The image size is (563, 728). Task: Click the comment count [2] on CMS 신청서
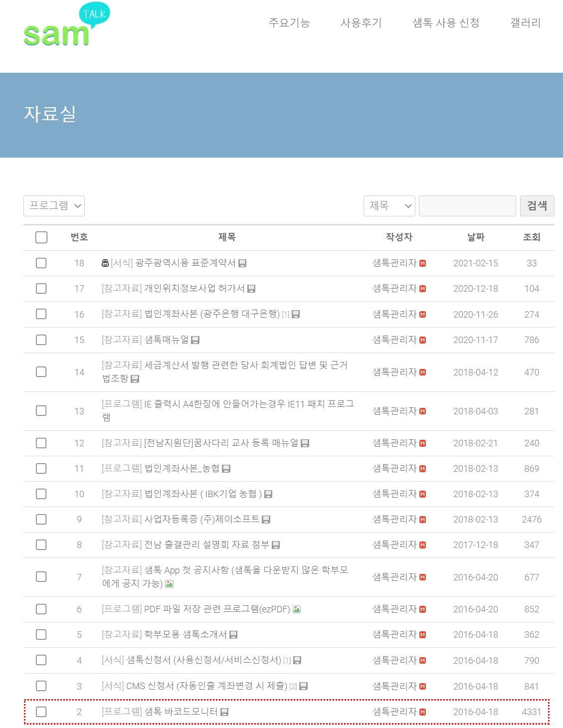(293, 687)
